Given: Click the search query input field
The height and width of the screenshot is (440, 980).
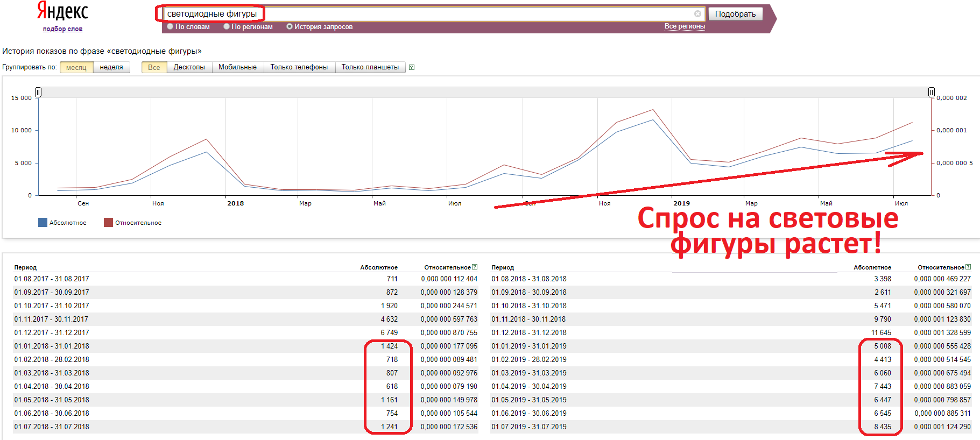Looking at the screenshot, I should coord(431,14).
